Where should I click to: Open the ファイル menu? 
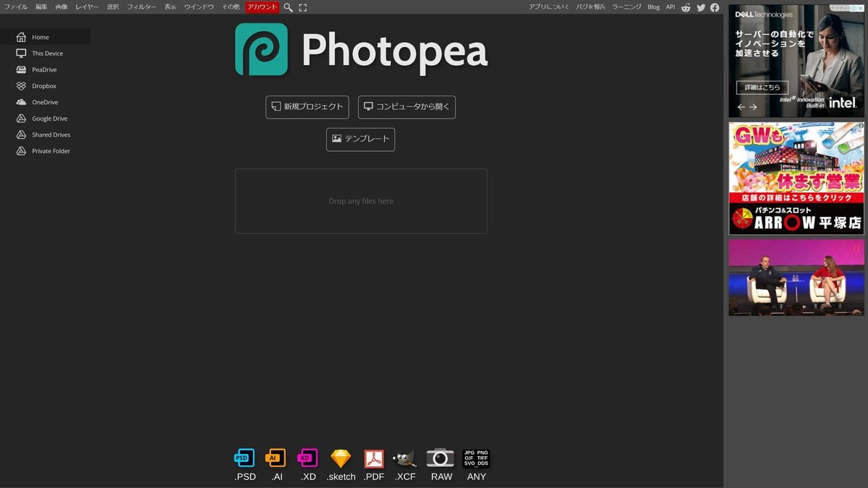(x=16, y=7)
